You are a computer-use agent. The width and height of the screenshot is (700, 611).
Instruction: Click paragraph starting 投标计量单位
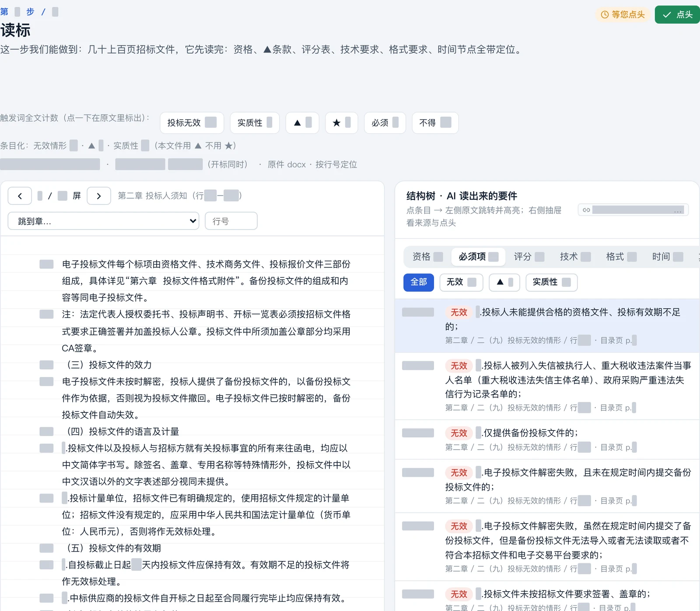[x=206, y=515]
